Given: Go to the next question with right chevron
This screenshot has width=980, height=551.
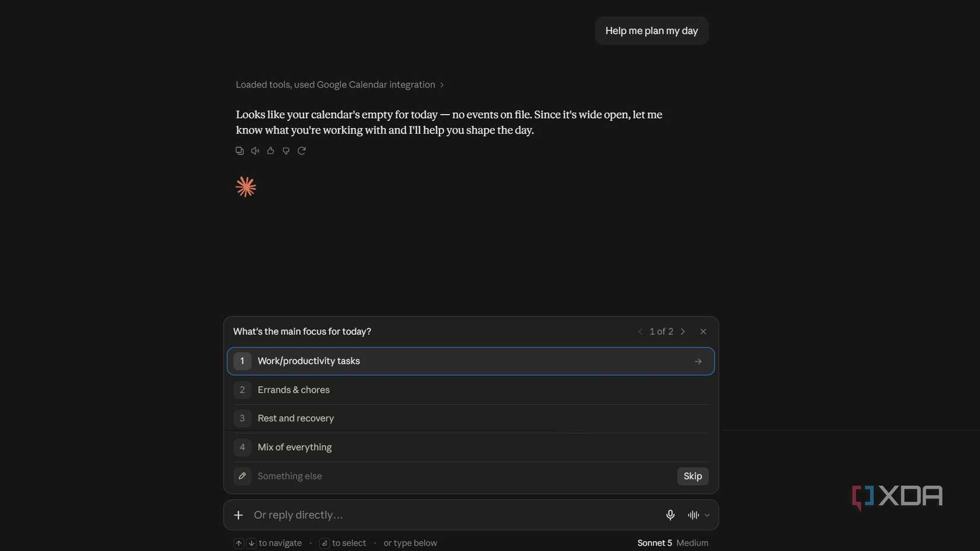Looking at the screenshot, I should click(x=682, y=331).
